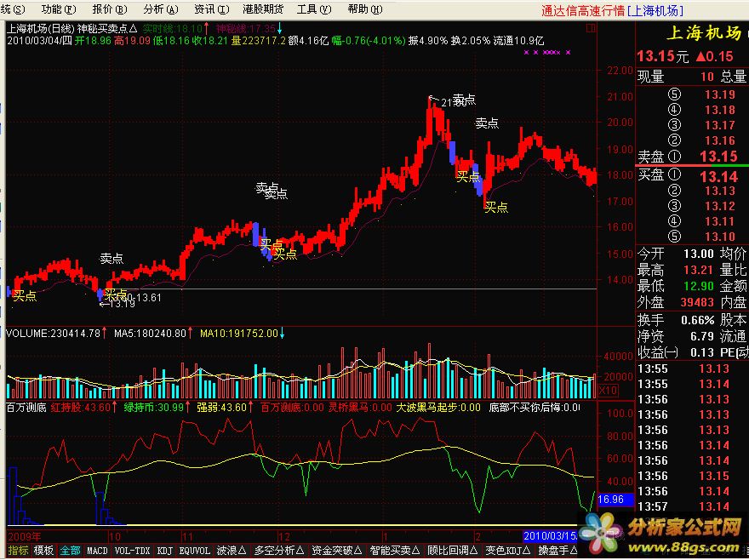Click the 最低 12.90 row
This screenshot has height=560, width=749.
coord(676,286)
